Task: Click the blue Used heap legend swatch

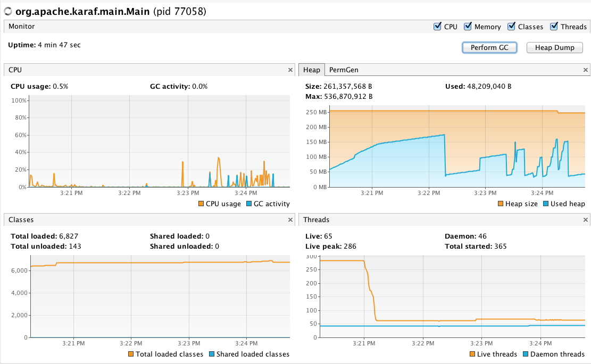Action: tap(546, 204)
